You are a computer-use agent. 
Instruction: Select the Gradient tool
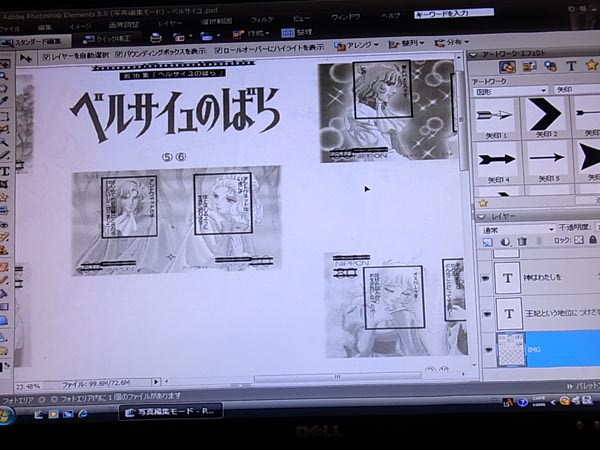(4, 307)
